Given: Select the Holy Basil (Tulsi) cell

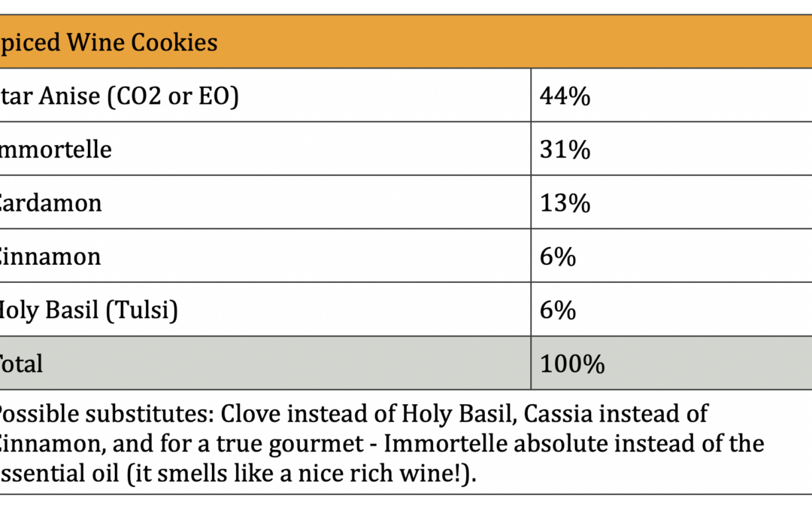Looking at the screenshot, I should click(x=89, y=310).
